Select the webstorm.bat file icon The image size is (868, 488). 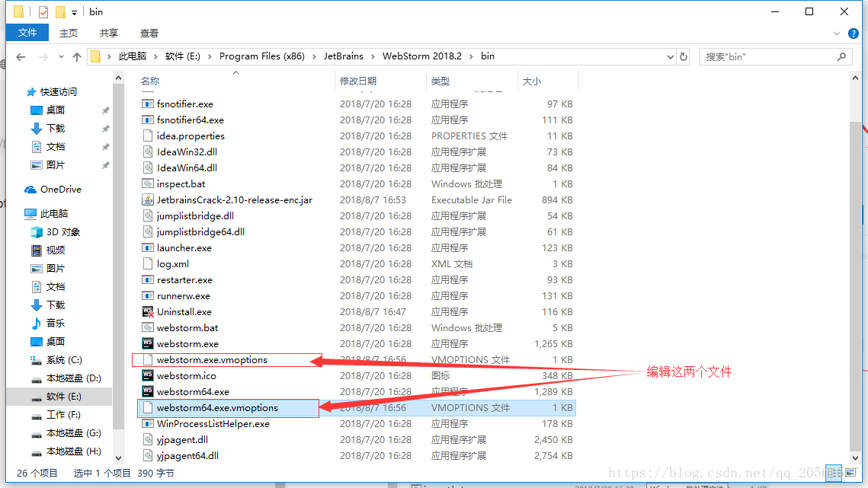click(147, 327)
